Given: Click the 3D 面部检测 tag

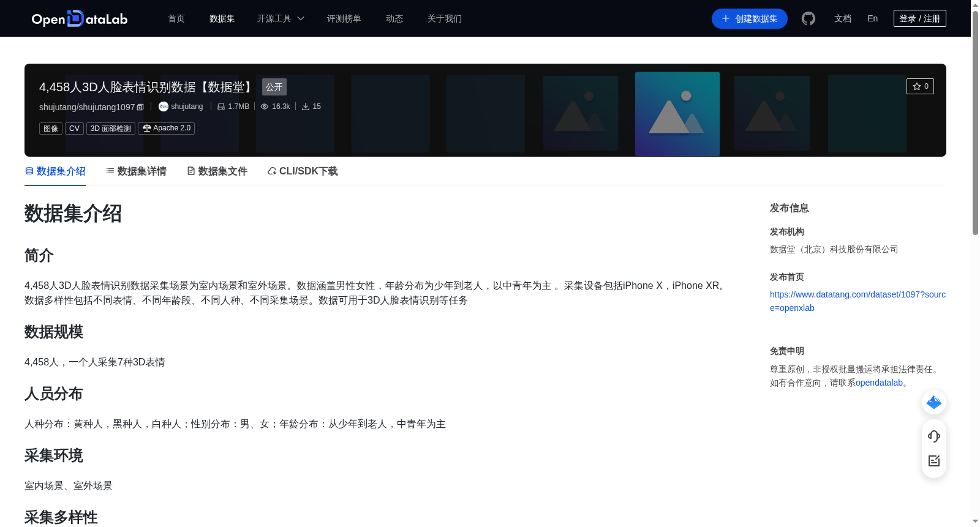Looking at the screenshot, I should click(x=111, y=129).
